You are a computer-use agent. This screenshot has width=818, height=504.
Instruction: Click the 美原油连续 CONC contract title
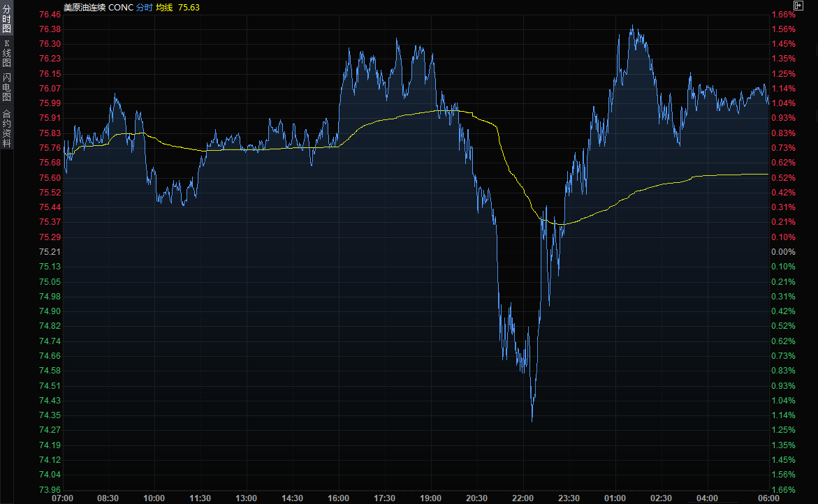(x=98, y=7)
